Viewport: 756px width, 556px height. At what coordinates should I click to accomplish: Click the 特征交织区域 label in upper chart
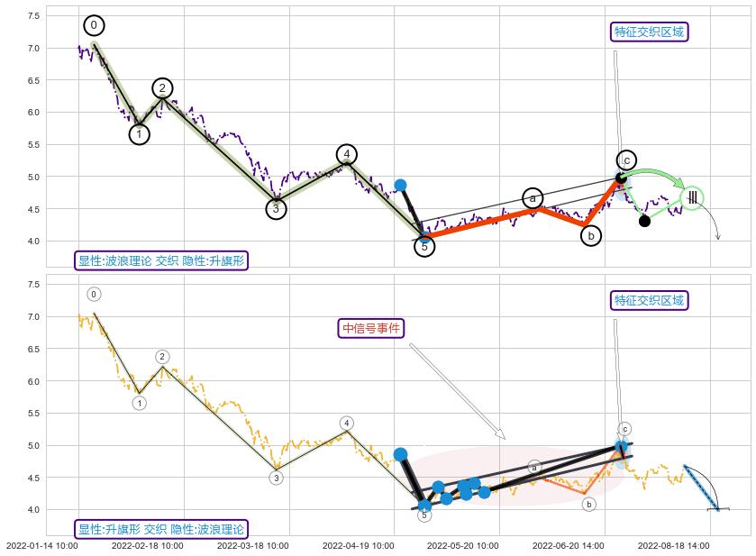[x=649, y=32]
